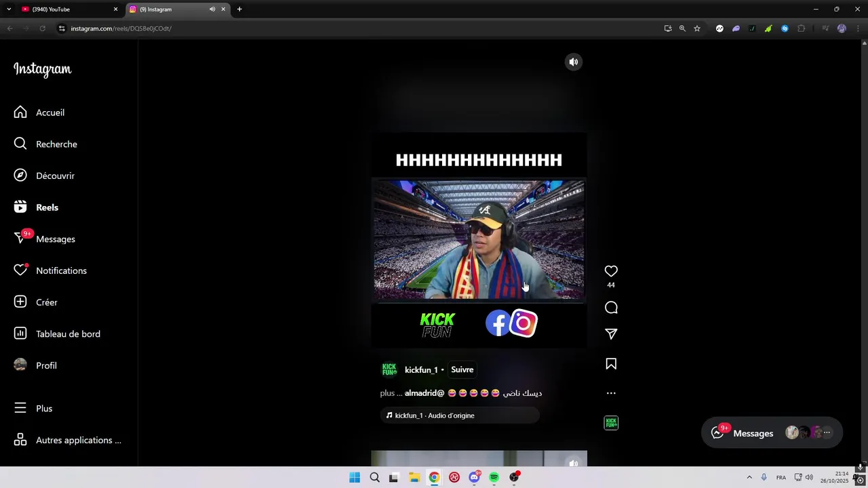Close the YouTube tab
The height and width of the screenshot is (488, 868).
pos(115,9)
